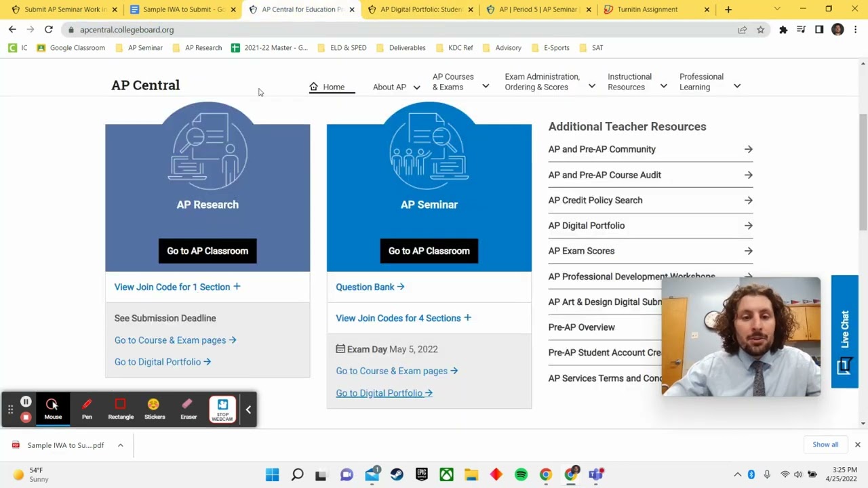The image size is (868, 488).
Task: Open the Chrome three-dot menu
Action: 856,30
